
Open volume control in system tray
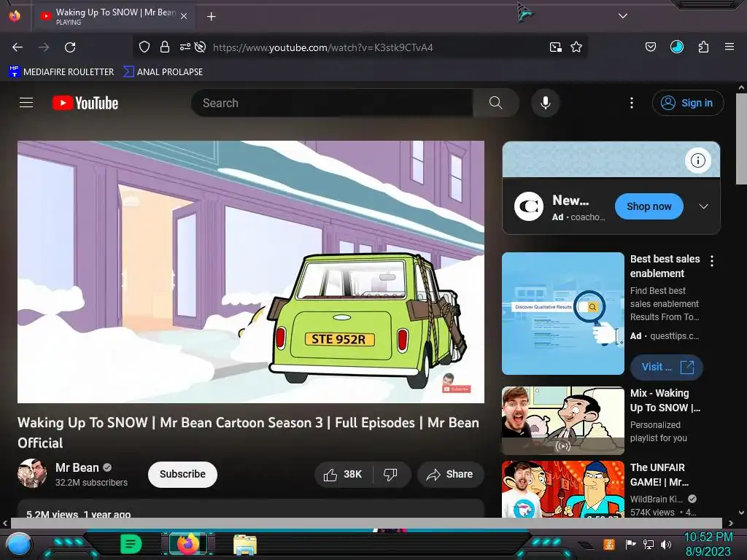(x=666, y=544)
